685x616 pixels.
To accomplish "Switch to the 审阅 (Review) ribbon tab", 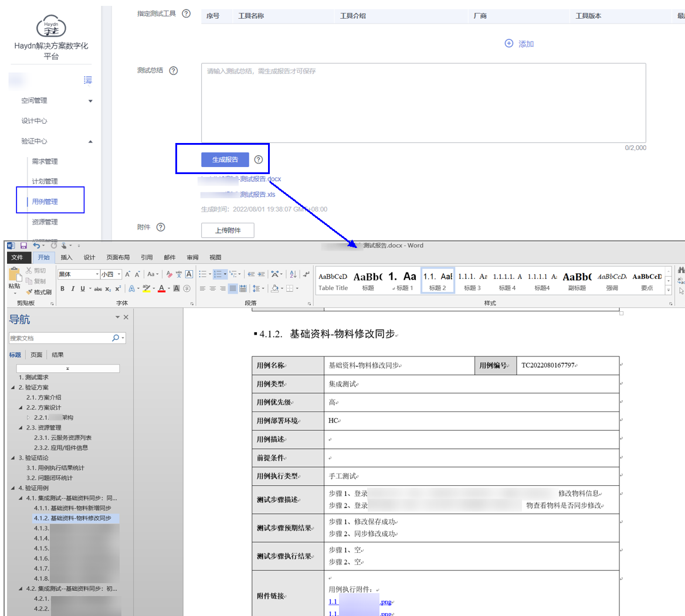I will click(192, 257).
